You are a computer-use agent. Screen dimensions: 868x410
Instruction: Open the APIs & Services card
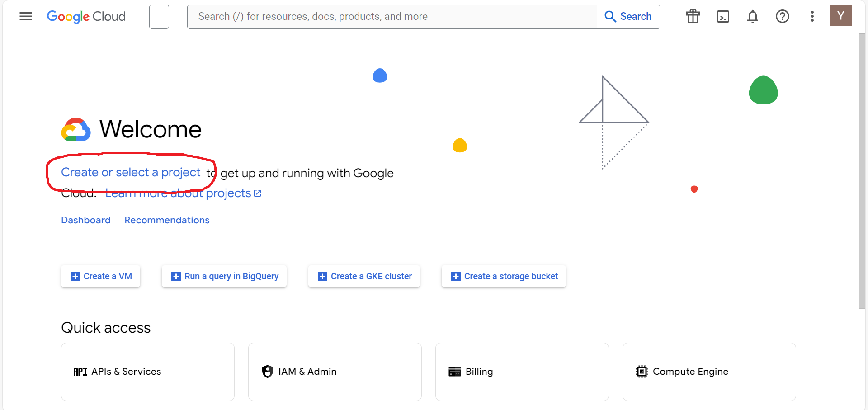coord(148,372)
